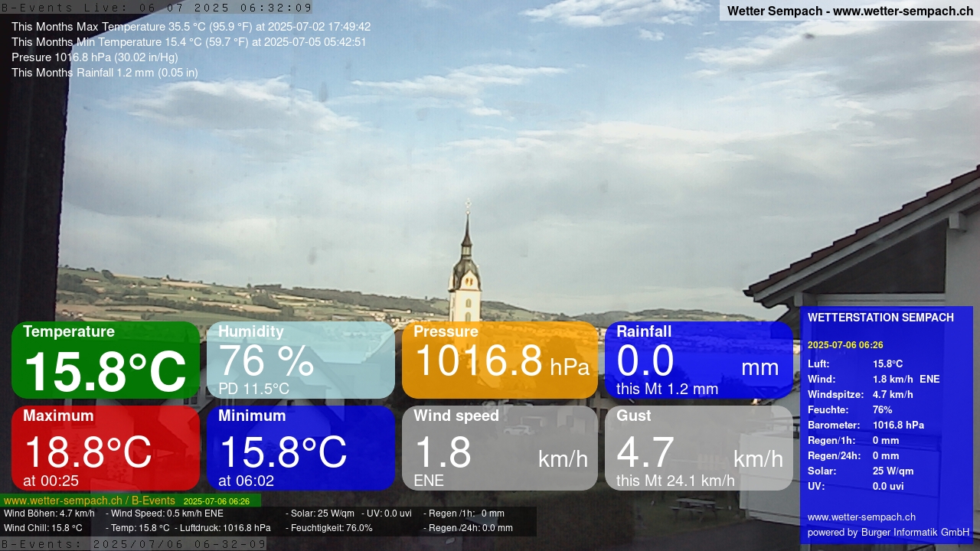Screen dimensions: 980x551
Task: Click the 'Wind:' 1.8 km/h ENE row
Action: point(874,380)
